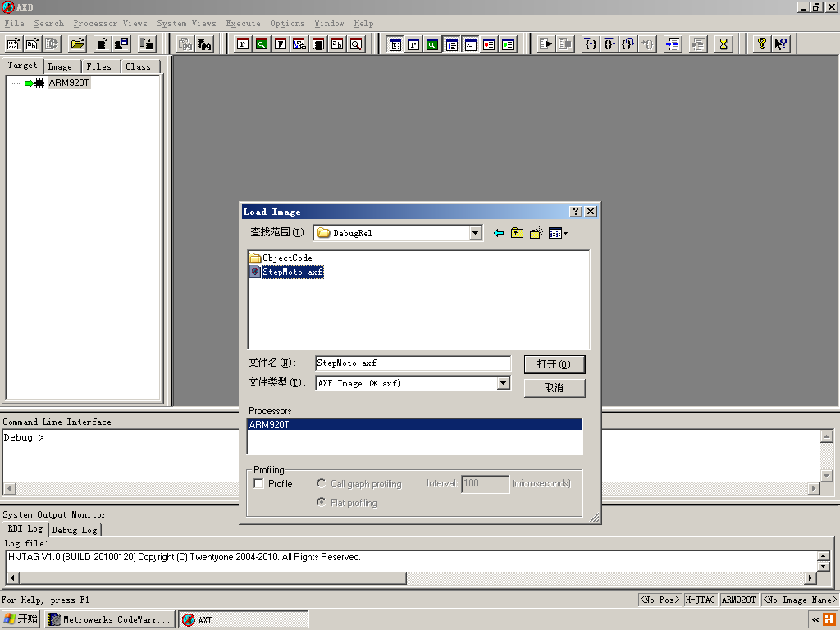
Task: Click the Step In braces icon
Action: pyautogui.click(x=591, y=44)
